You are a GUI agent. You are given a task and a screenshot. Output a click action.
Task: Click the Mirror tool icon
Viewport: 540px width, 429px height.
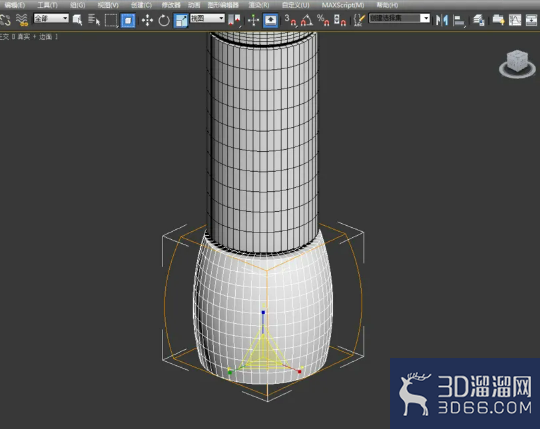(x=442, y=20)
